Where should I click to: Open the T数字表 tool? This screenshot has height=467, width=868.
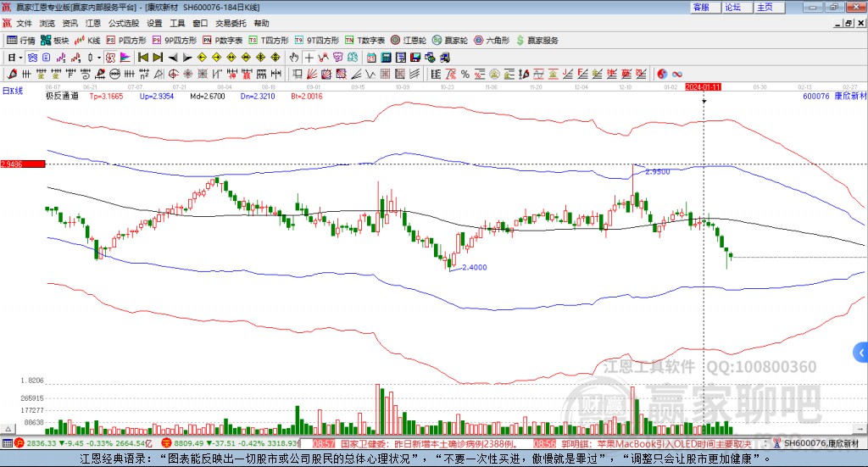[364, 41]
